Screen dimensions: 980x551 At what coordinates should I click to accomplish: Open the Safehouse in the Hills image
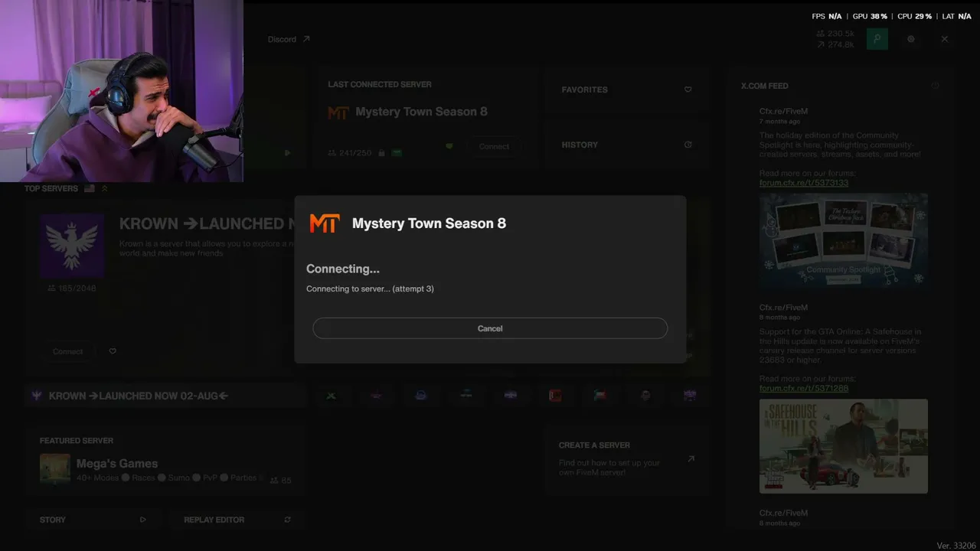[x=844, y=446]
